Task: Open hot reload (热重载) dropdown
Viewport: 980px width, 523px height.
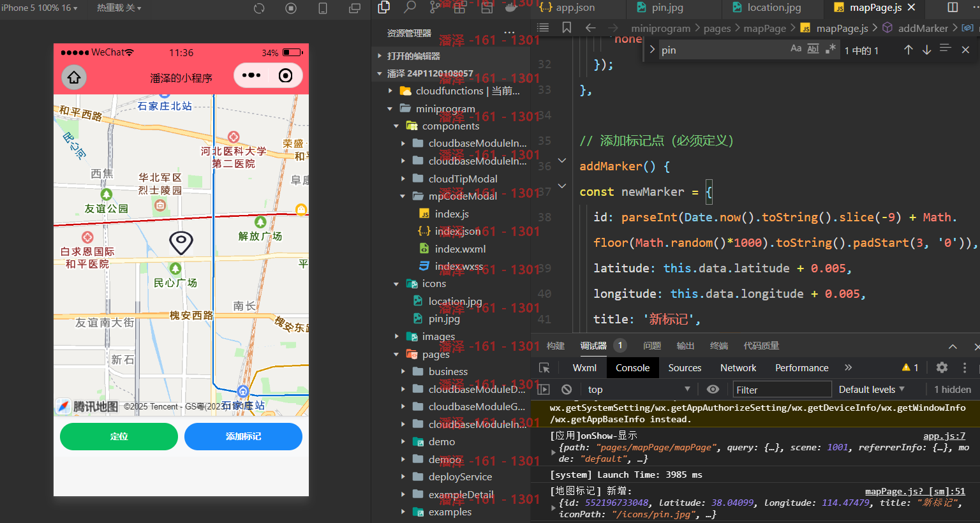Action: (x=119, y=8)
